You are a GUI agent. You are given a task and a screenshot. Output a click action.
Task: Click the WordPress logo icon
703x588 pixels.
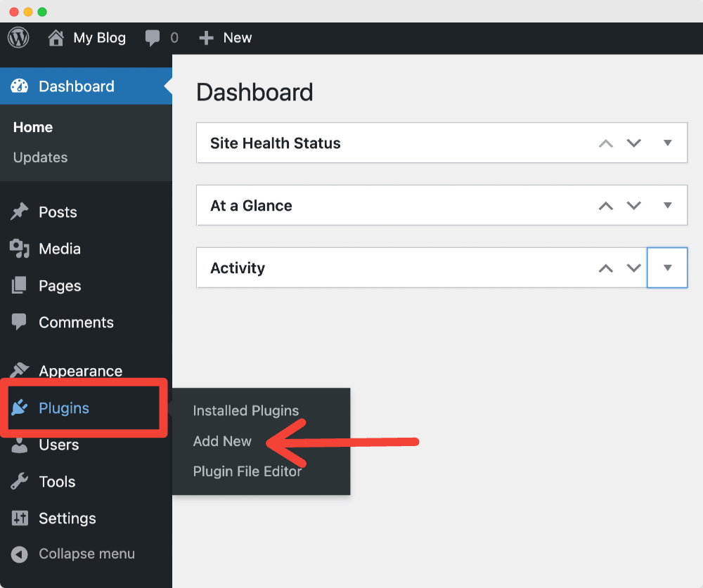pyautogui.click(x=18, y=38)
